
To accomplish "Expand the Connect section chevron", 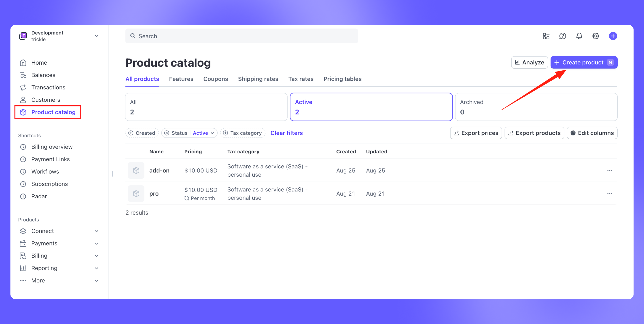I will 97,231.
